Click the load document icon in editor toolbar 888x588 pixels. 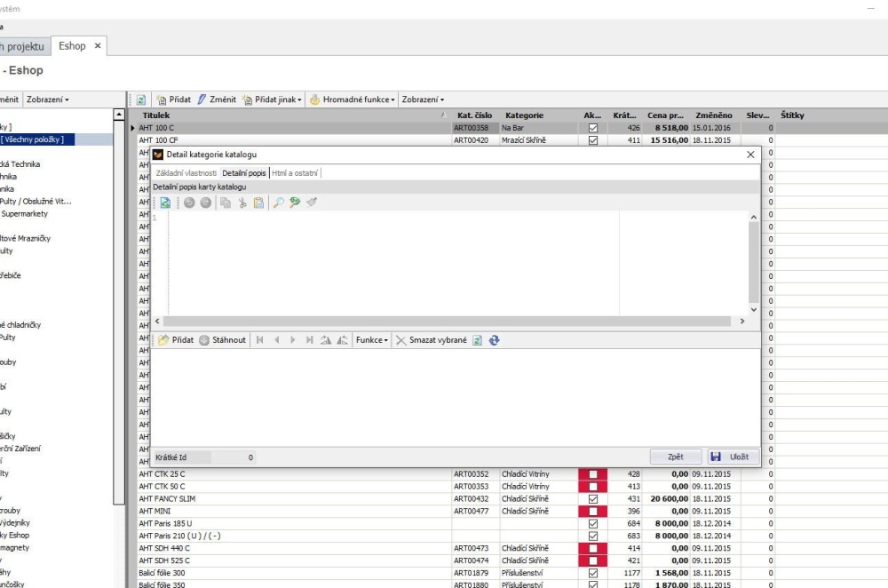coord(165,203)
